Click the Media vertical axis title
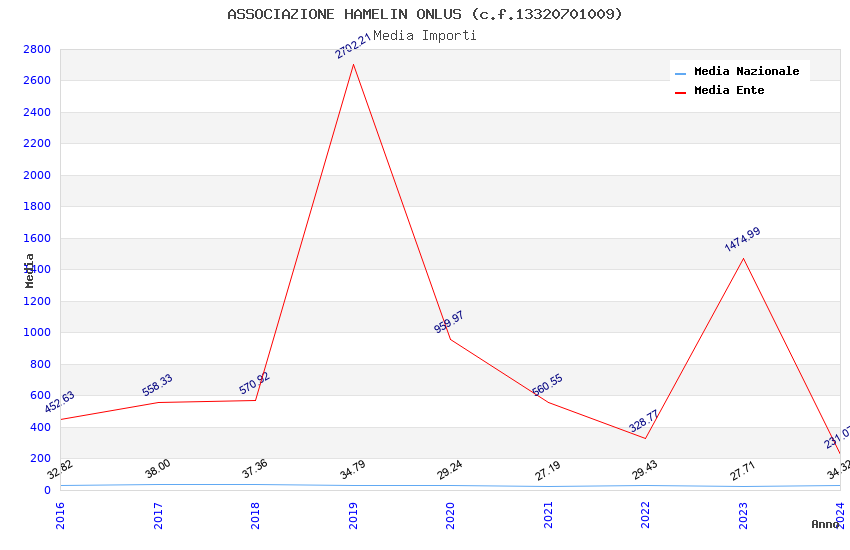850x550 pixels. [x=29, y=270]
